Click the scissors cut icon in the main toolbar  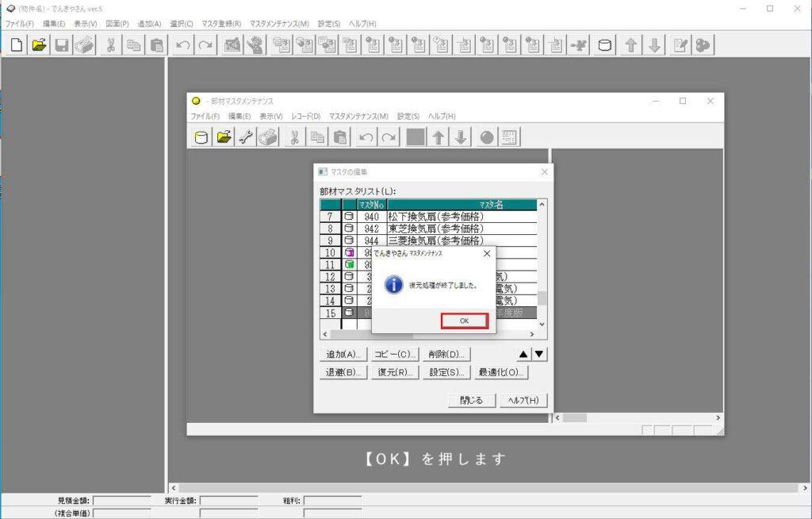pyautogui.click(x=110, y=45)
